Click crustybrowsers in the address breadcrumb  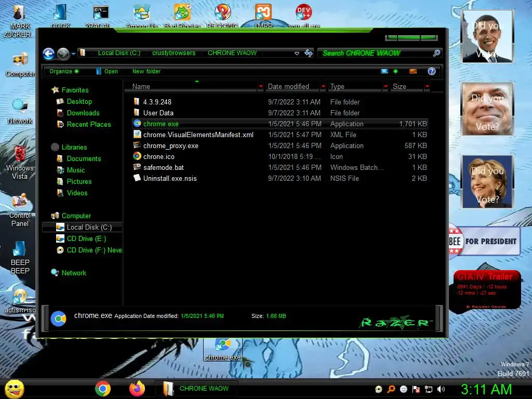coord(174,53)
